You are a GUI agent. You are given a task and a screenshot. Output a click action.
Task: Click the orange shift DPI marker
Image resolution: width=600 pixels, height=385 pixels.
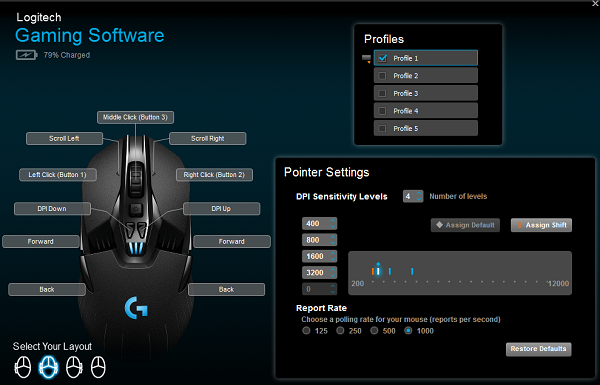373,271
